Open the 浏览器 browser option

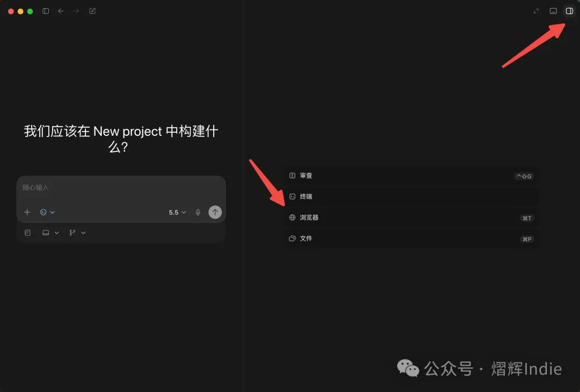[x=411, y=217]
